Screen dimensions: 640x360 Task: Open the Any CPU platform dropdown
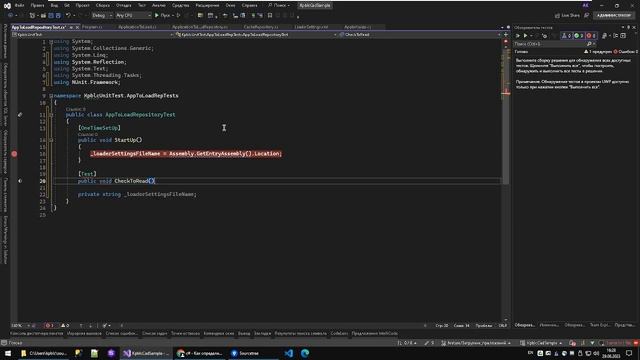133,16
